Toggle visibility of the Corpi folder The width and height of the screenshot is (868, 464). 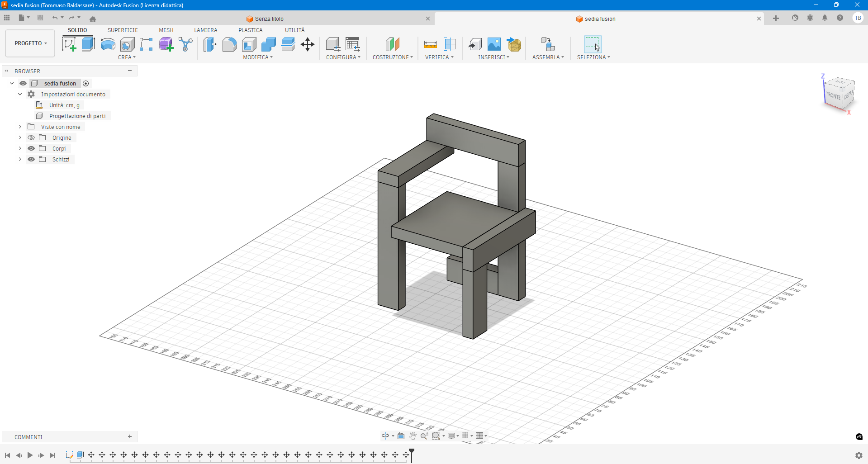pos(31,148)
